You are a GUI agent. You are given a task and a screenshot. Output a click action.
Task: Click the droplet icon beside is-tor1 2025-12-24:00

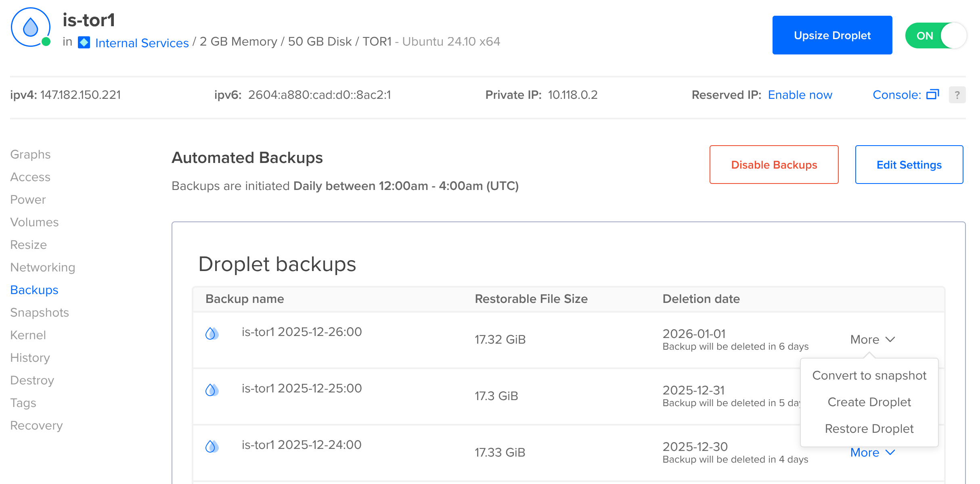point(212,447)
